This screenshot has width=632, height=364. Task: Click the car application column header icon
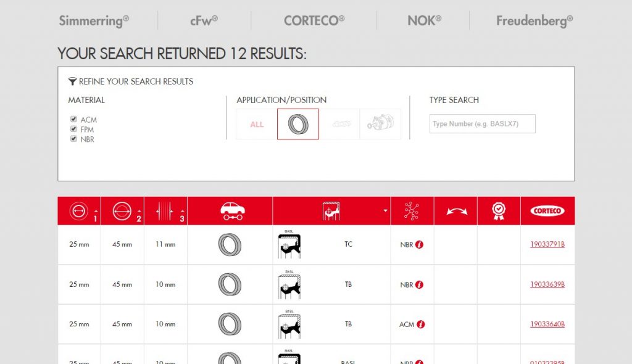coord(232,211)
